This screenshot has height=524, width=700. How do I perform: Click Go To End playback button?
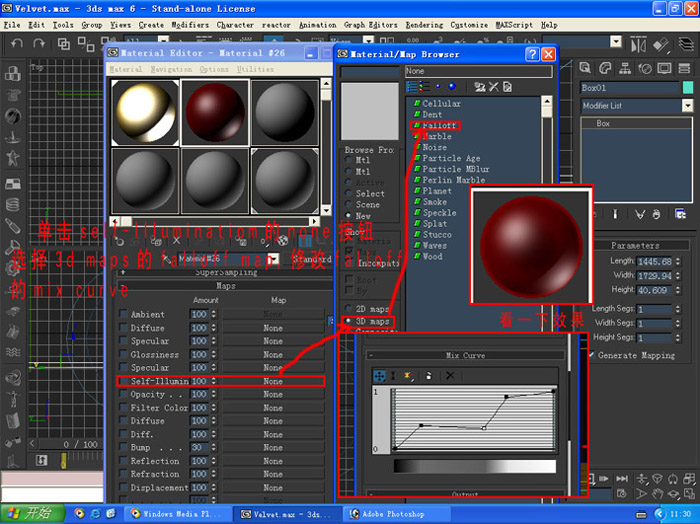[x=621, y=478]
